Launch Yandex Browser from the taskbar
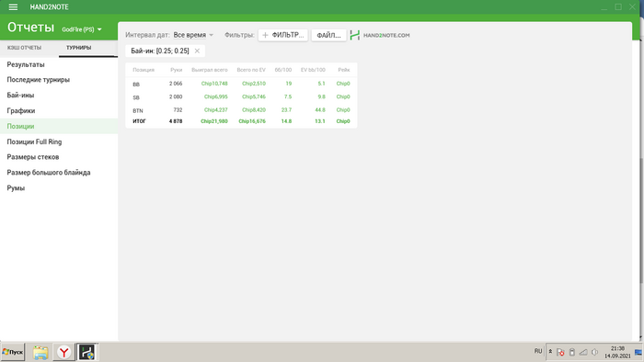Screen dimensions: 644x362 (63, 352)
